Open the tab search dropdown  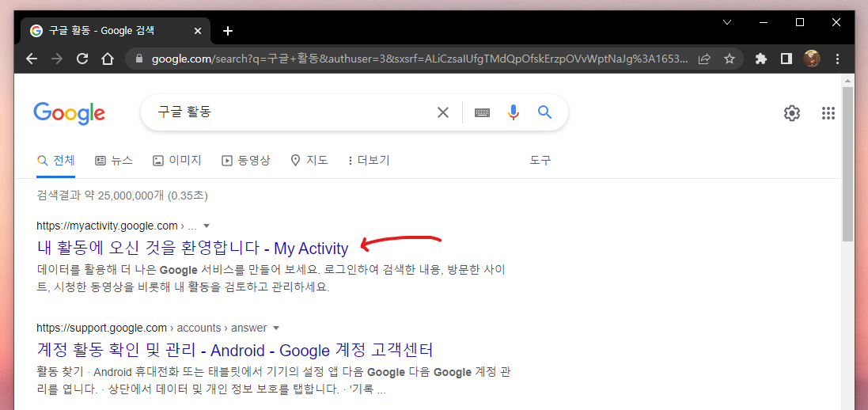(x=727, y=22)
